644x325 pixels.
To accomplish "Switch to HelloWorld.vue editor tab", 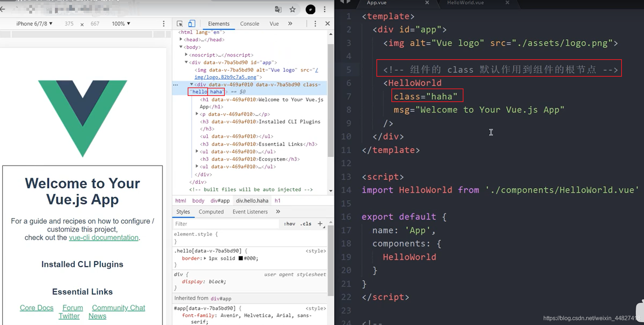I will tap(465, 2).
